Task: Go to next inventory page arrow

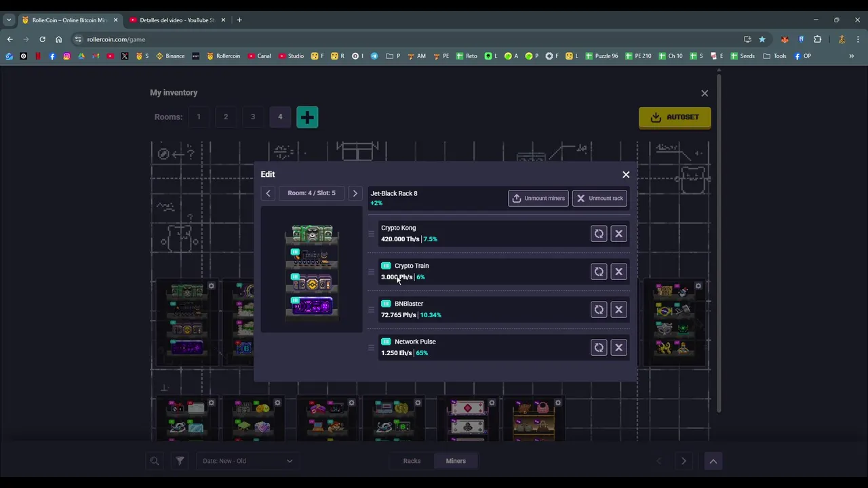Action: click(x=684, y=461)
